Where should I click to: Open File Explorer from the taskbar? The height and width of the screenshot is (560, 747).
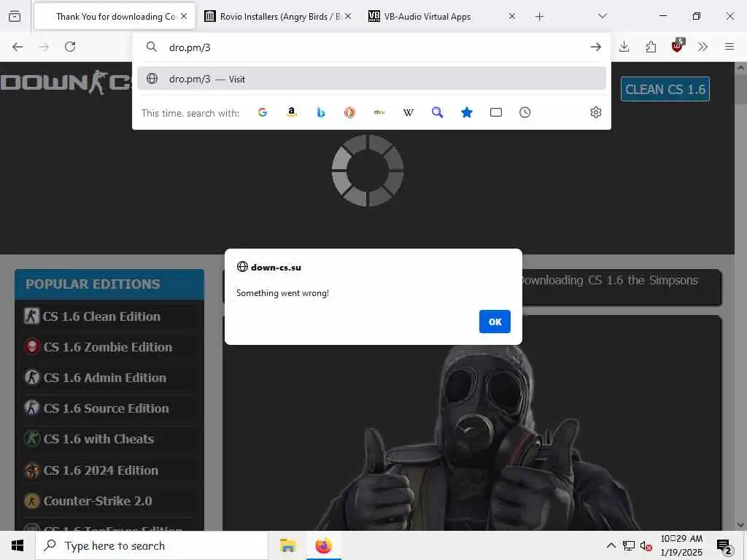[287, 545]
